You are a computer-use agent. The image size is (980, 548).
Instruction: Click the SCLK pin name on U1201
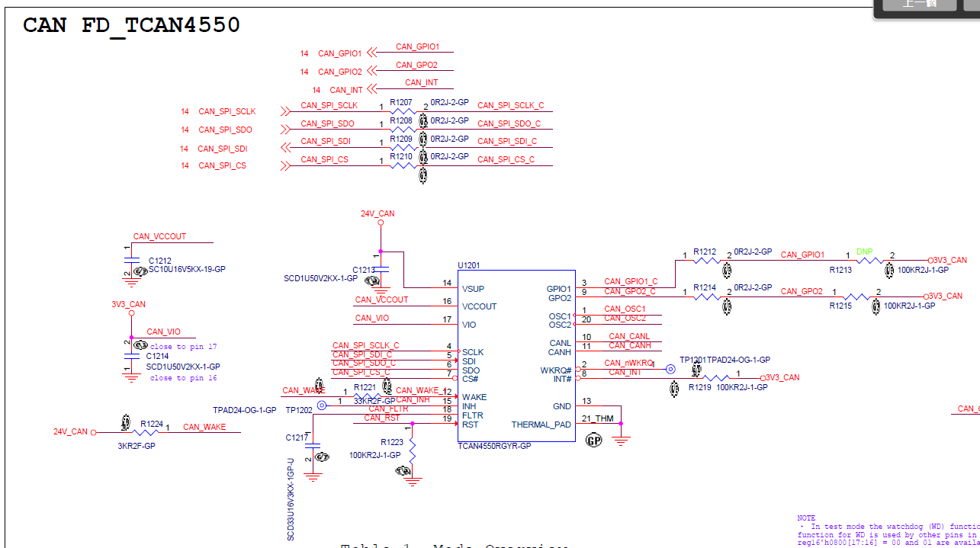(x=472, y=352)
